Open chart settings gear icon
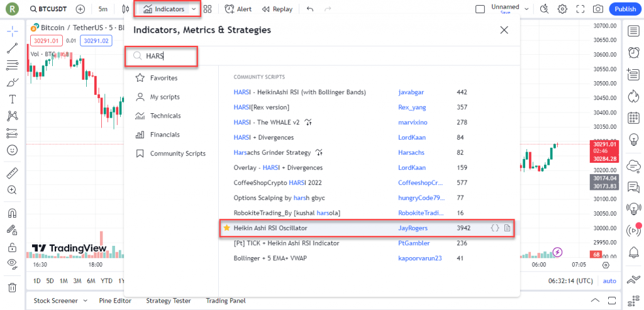This screenshot has height=310, width=644. 562,9
